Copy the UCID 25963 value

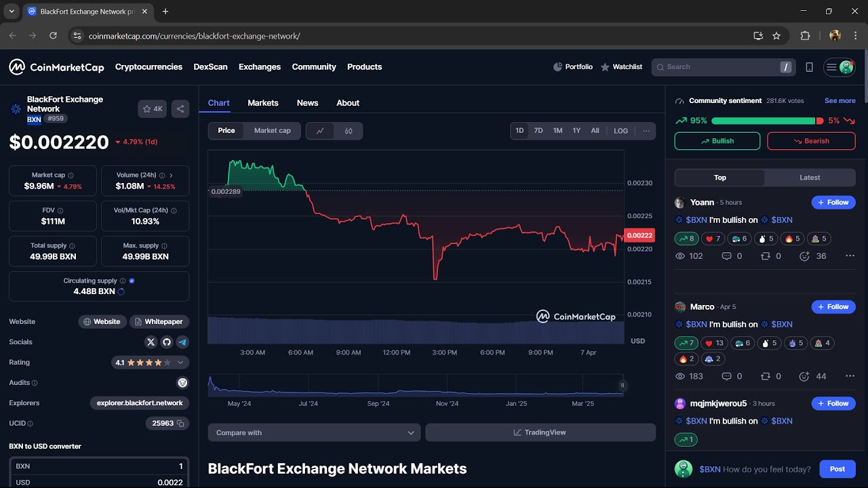point(180,424)
